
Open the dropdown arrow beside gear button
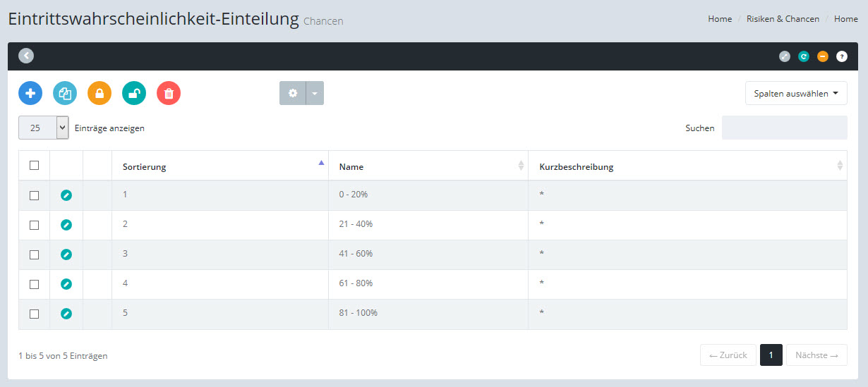click(315, 93)
